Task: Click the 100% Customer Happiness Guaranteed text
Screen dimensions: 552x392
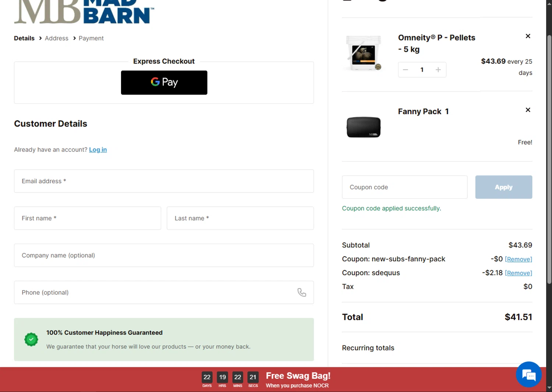Action: [x=105, y=333]
